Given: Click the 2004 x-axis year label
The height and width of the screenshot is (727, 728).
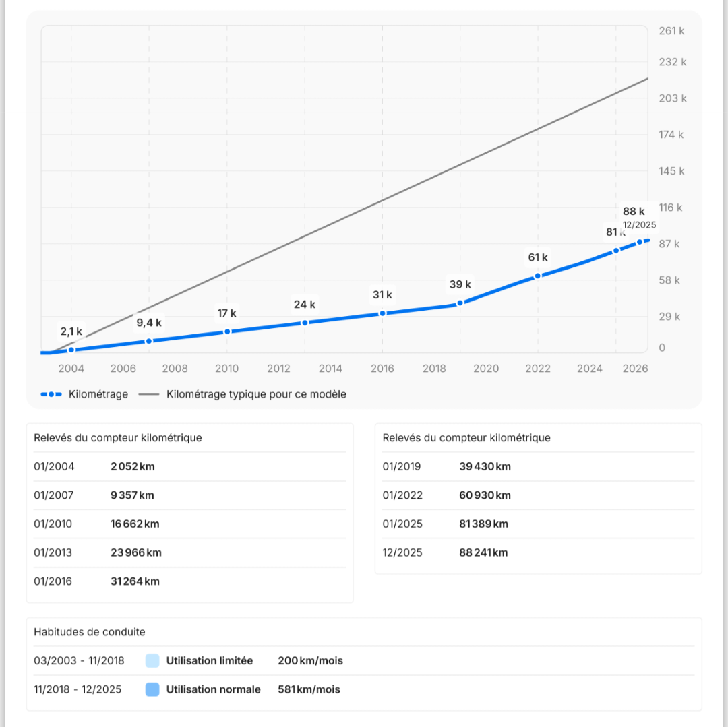Looking at the screenshot, I should [71, 369].
